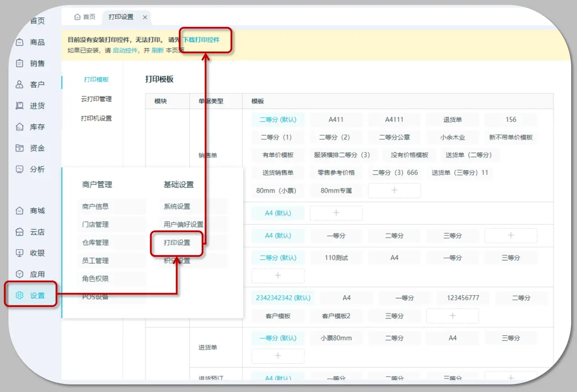
Task: Open 系统设置 in settings flyout
Action: pyautogui.click(x=193, y=207)
